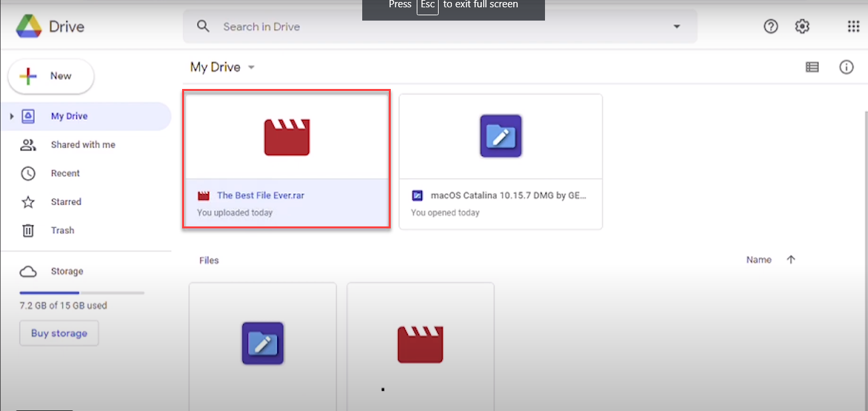Open the Google apps grid launcher
Viewport: 868px width, 411px height.
coord(853,27)
